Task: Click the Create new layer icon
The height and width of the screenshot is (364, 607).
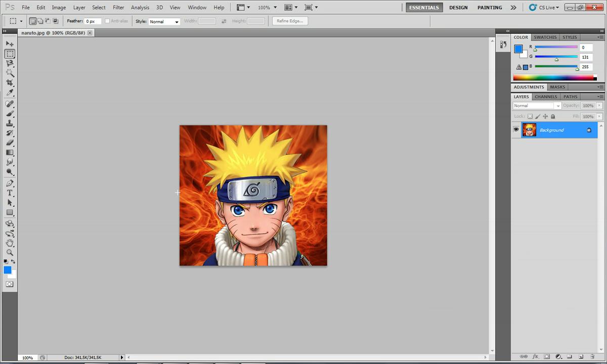Action: pyautogui.click(x=581, y=357)
